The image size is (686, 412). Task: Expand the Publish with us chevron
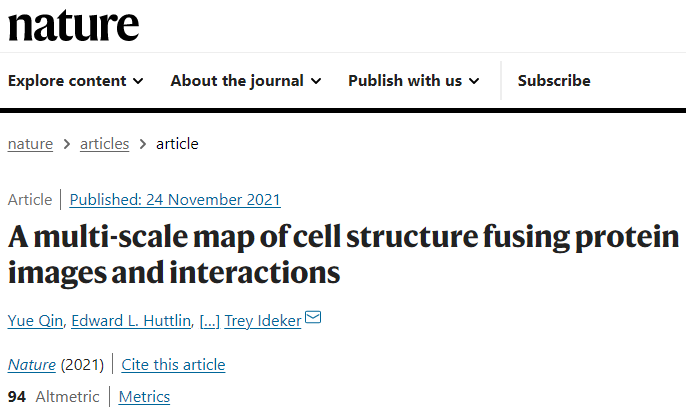click(474, 81)
